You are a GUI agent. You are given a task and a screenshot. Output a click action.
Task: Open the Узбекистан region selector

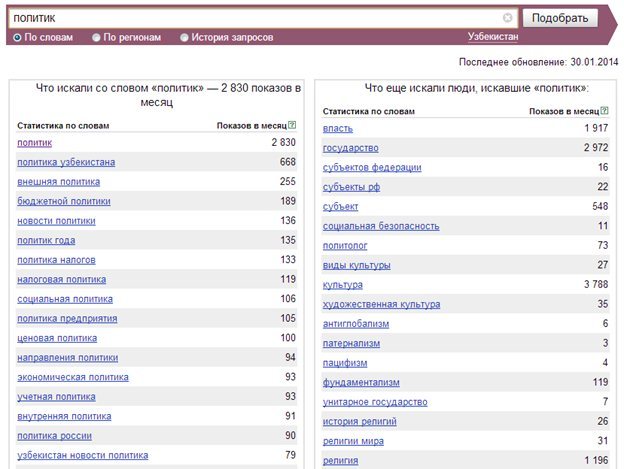tap(493, 37)
